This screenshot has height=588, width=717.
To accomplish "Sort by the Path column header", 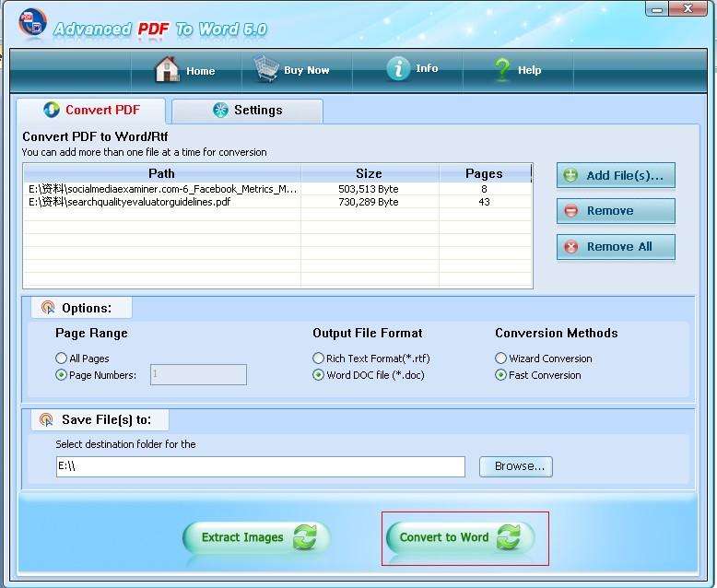I will click(162, 173).
